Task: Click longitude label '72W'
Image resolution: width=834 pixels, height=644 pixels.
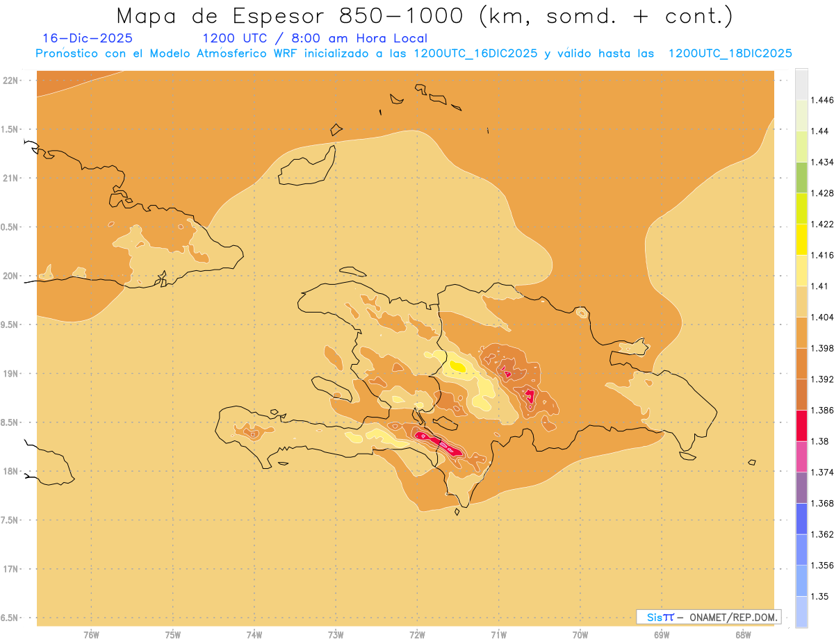Action: point(418,635)
